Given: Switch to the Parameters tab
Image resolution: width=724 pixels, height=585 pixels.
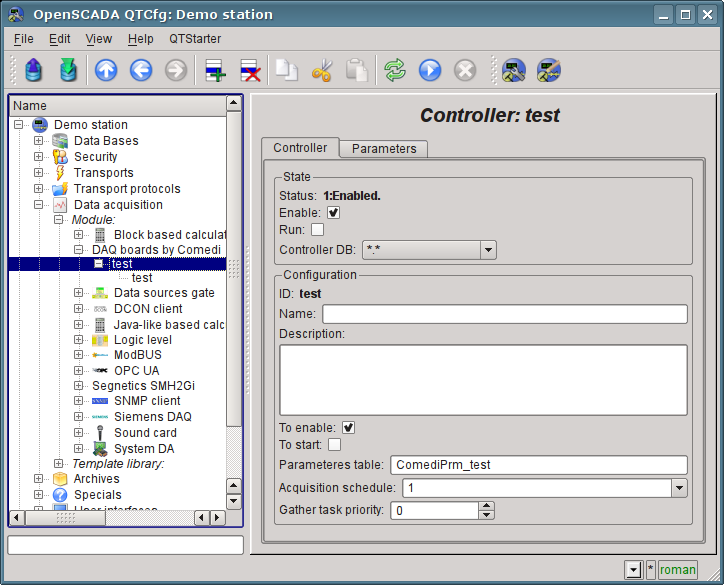Looking at the screenshot, I should [384, 149].
